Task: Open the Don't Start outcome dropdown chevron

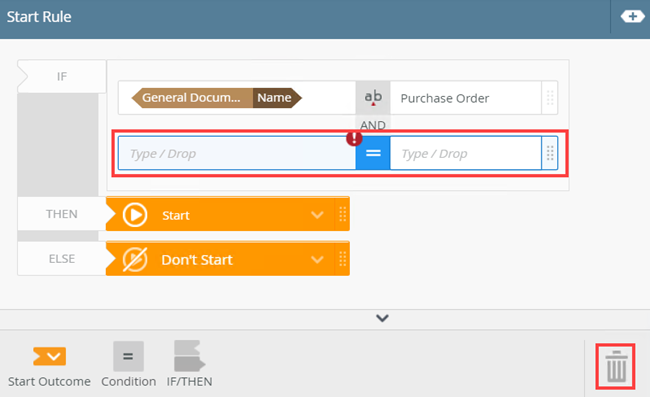Action: 317,259
